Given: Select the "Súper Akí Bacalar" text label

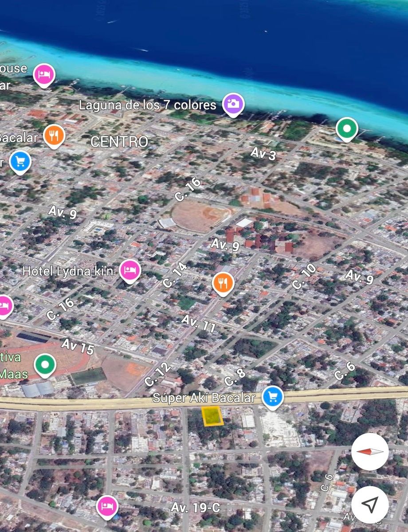Looking at the screenshot, I should click(204, 397).
